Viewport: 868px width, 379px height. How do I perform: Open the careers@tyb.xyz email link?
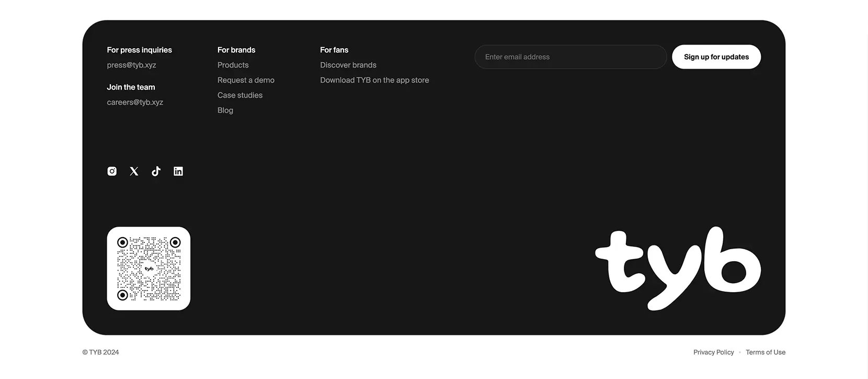(135, 102)
